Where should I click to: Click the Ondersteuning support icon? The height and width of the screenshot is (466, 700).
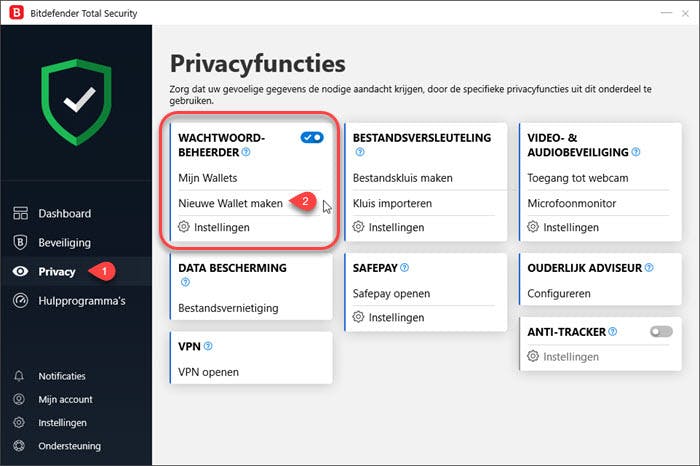[x=20, y=446]
